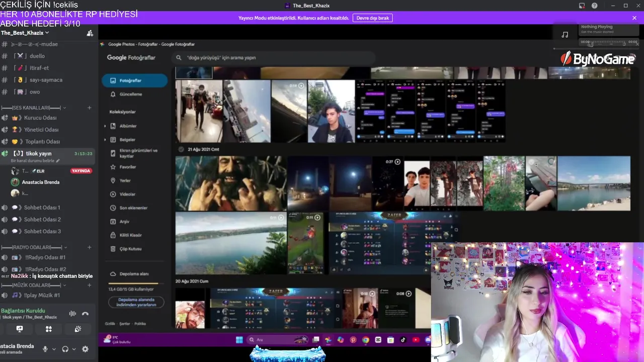Expand Belgeler collection arrow
This screenshot has width=644, height=362.
pos(106,140)
